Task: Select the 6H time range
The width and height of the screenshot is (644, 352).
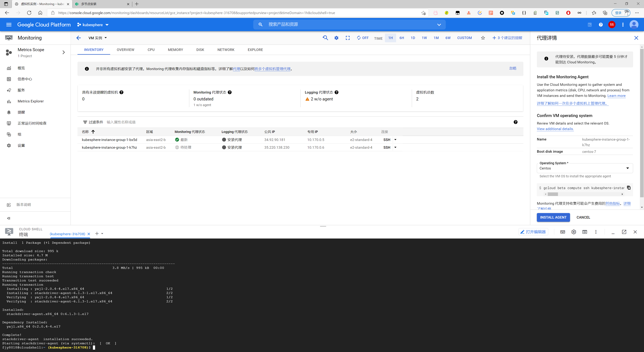Action: point(401,38)
